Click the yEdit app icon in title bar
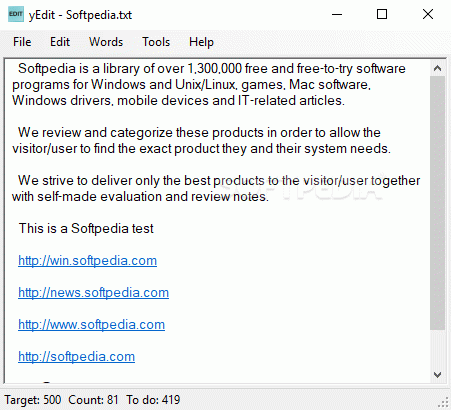451x410 pixels. 16,14
